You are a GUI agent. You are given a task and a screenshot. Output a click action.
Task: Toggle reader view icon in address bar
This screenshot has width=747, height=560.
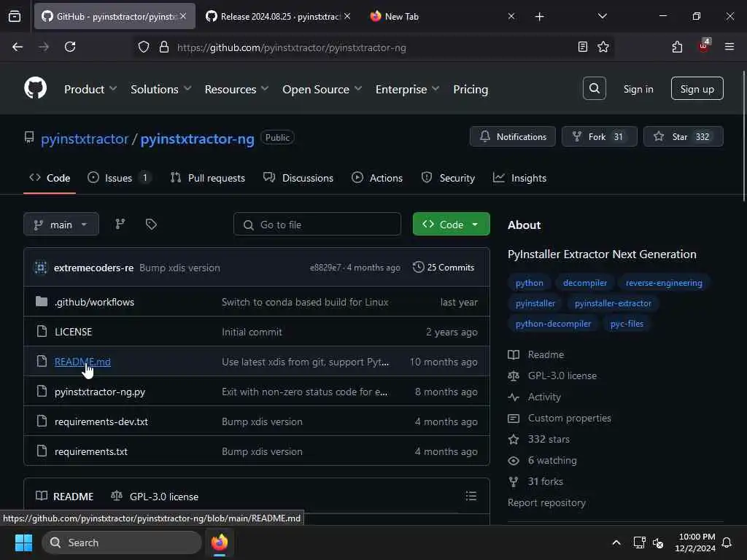coord(582,47)
